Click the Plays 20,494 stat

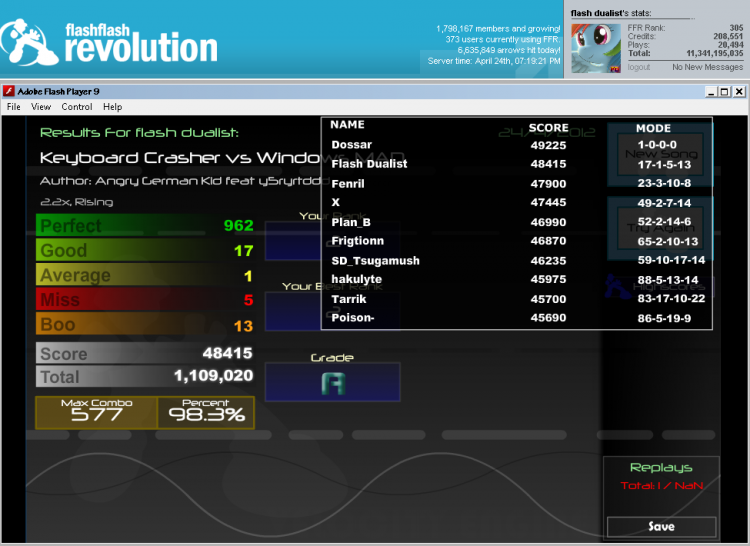pos(685,45)
